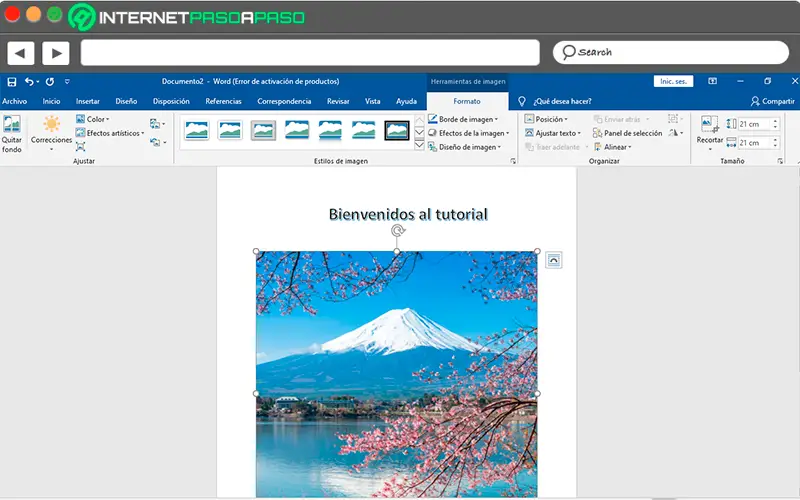Click the Compartir share button
This screenshot has width=800, height=500.
click(x=772, y=101)
